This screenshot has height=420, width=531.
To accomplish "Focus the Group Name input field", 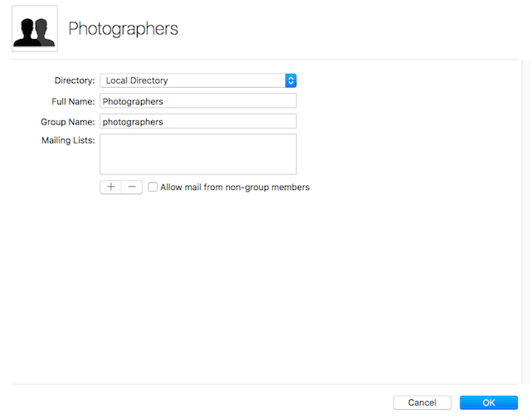I will [x=197, y=121].
